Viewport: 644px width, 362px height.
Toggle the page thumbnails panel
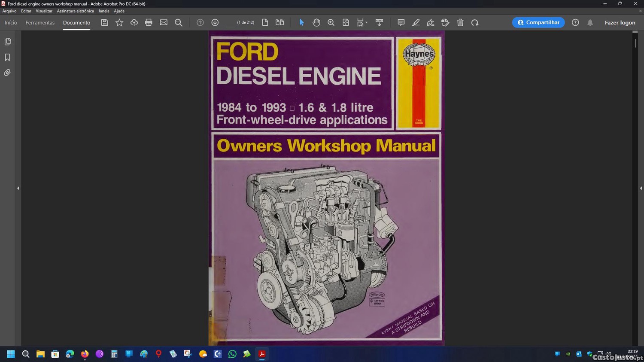coord(8,42)
